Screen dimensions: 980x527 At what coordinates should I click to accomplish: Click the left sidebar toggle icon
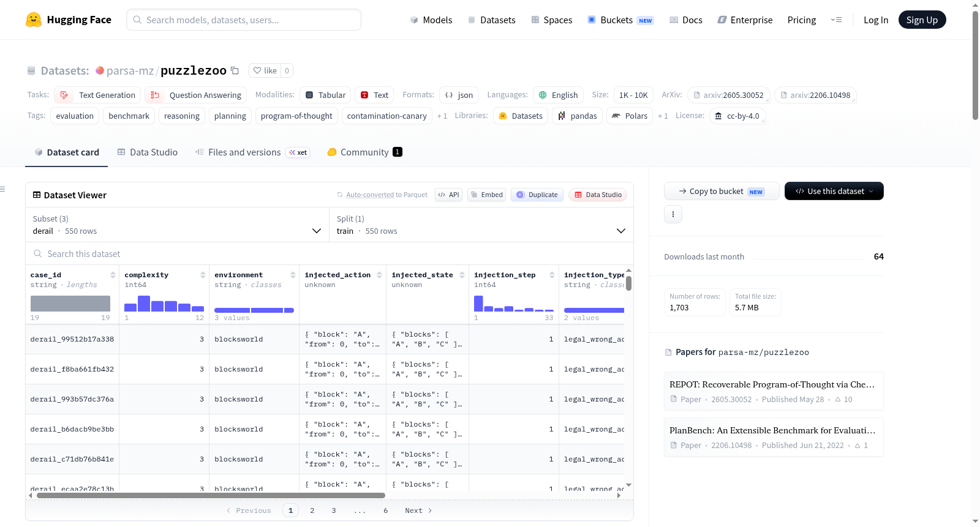2,189
